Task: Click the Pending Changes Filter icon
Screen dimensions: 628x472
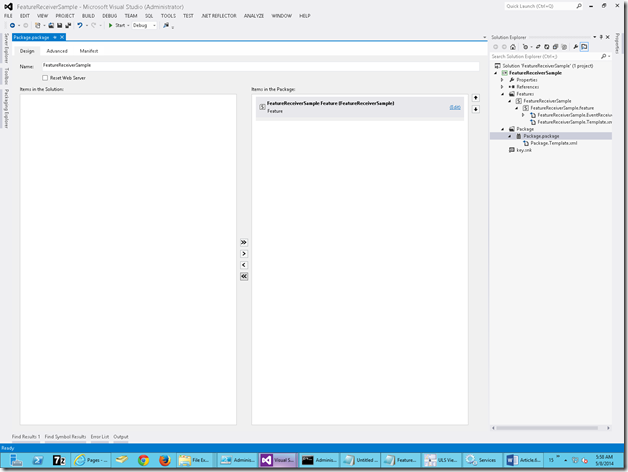Action: (525, 47)
